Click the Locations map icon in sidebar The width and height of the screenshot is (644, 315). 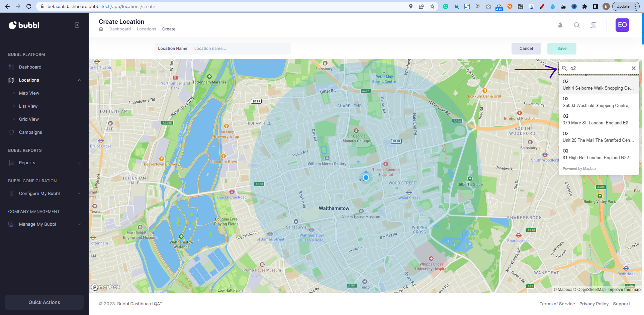(11, 80)
